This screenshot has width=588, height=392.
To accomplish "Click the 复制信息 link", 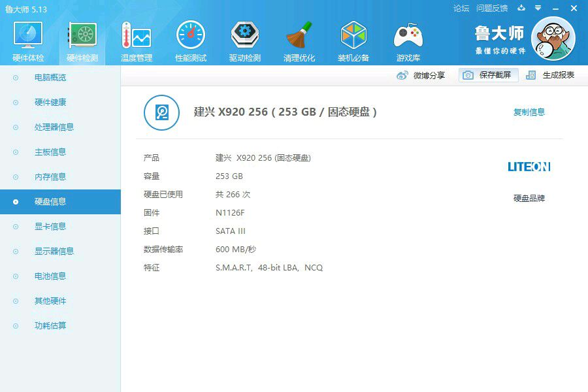I will point(529,112).
